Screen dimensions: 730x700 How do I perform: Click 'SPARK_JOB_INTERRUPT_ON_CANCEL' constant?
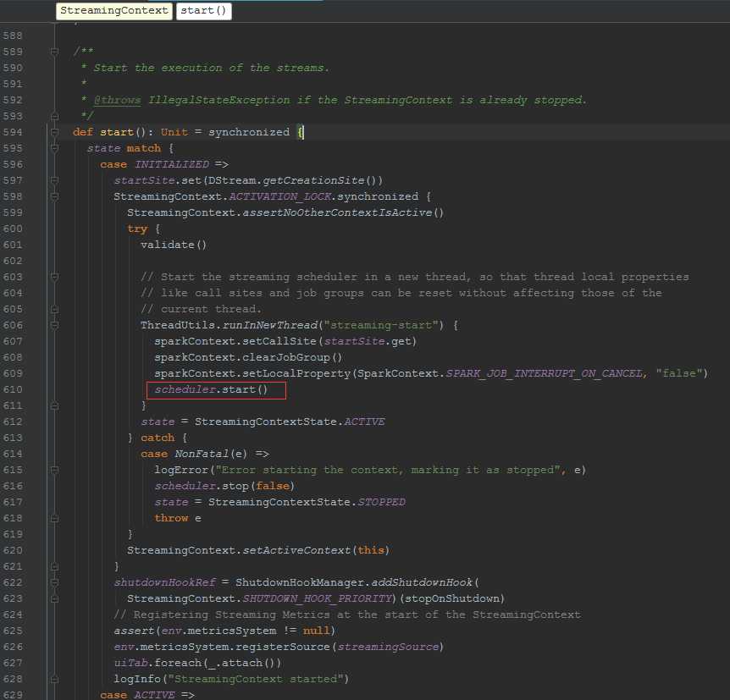(545, 374)
